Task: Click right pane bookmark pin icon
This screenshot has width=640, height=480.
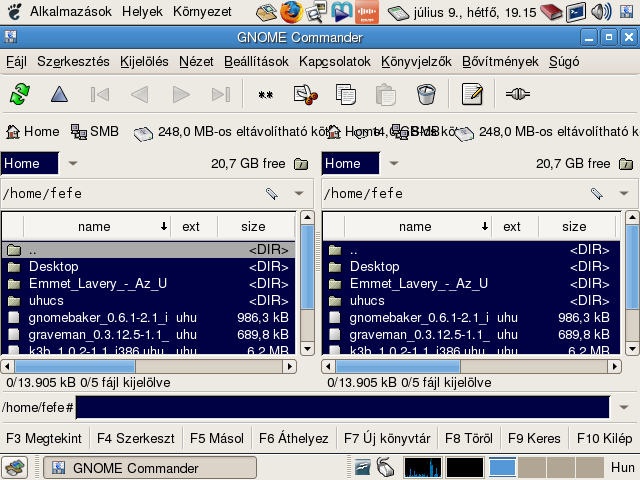Action: click(x=597, y=193)
